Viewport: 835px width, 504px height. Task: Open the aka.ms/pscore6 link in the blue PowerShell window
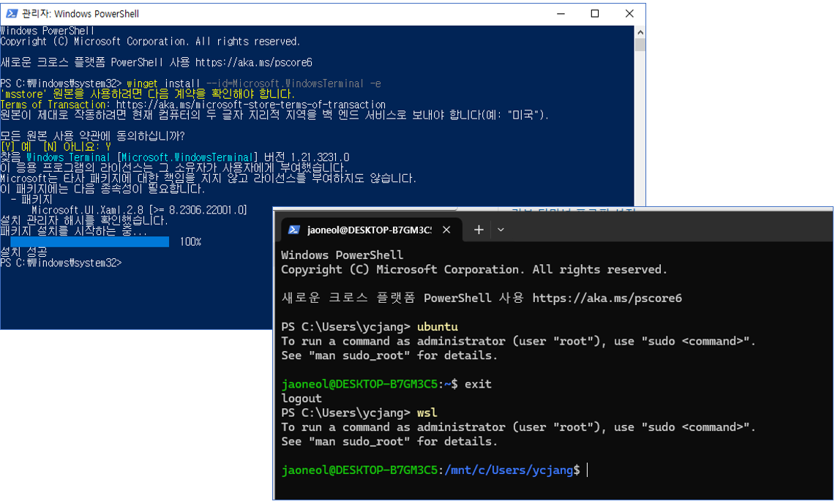253,62
